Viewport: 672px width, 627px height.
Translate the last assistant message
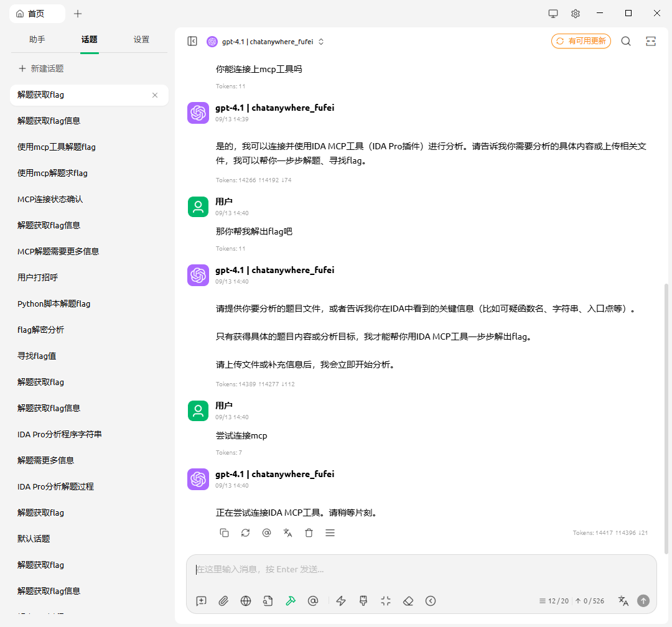[x=287, y=532]
